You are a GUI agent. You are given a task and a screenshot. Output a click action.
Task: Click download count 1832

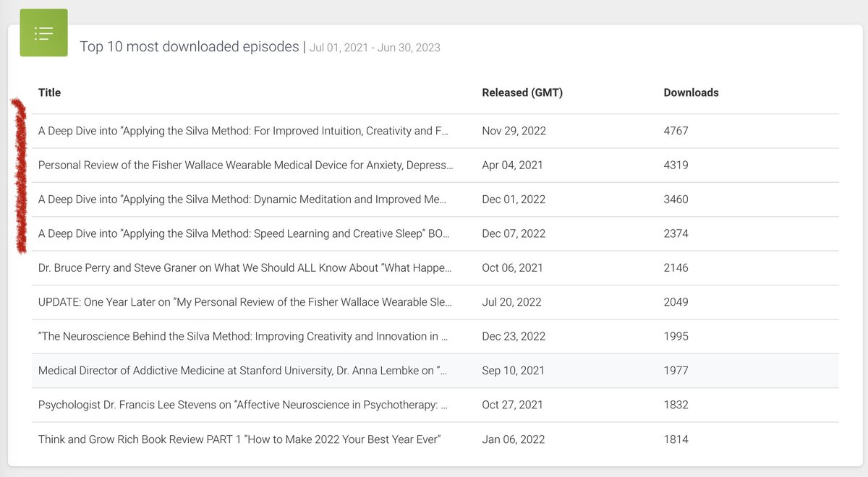click(x=676, y=405)
